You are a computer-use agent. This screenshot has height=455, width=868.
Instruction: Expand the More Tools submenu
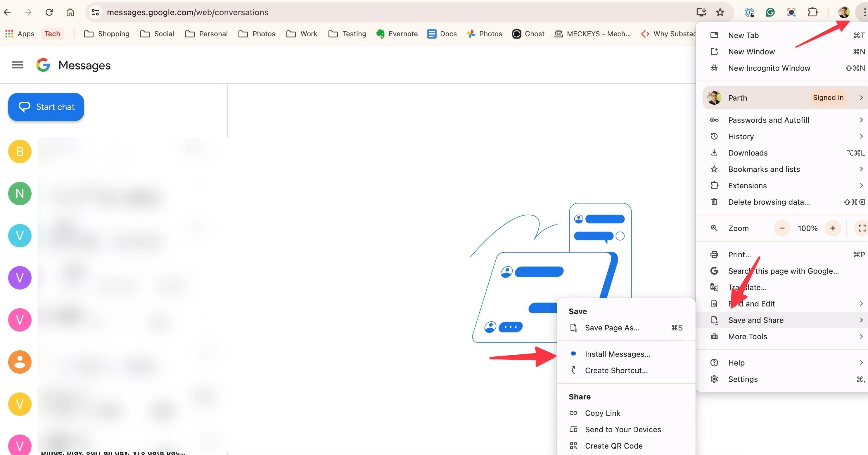pyautogui.click(x=748, y=336)
